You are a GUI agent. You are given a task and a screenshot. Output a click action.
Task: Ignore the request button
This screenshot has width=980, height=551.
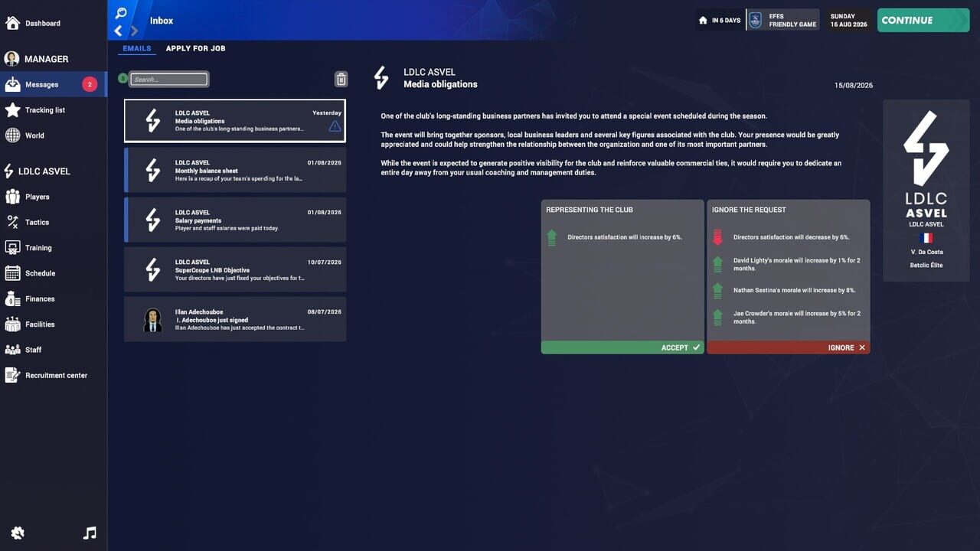(788, 347)
